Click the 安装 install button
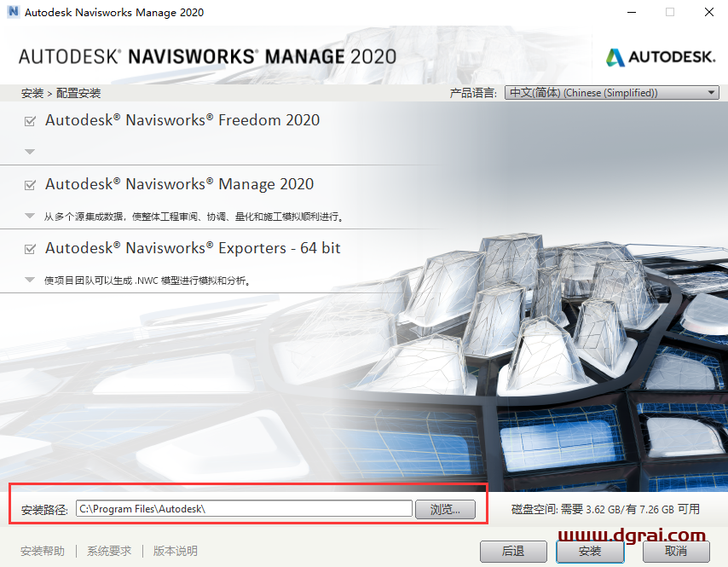 point(590,551)
